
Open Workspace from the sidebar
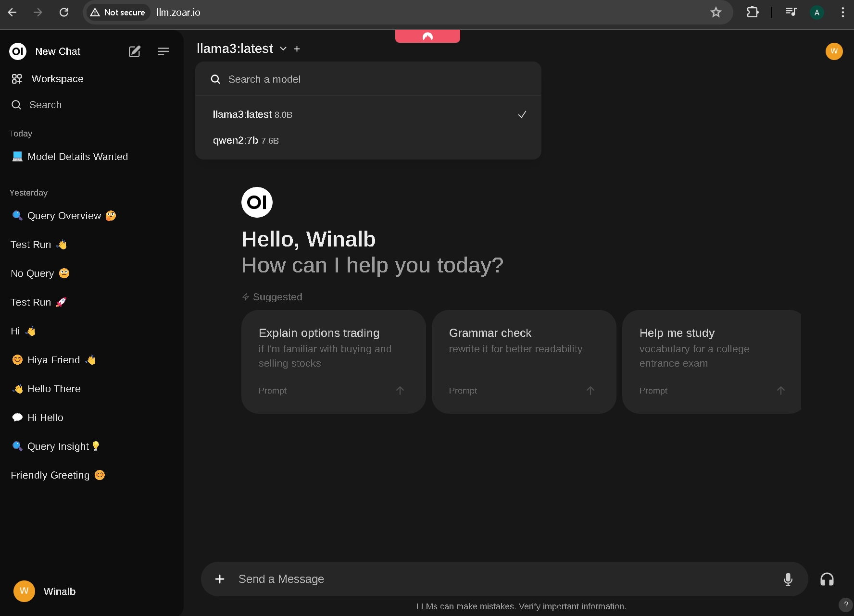click(x=57, y=79)
